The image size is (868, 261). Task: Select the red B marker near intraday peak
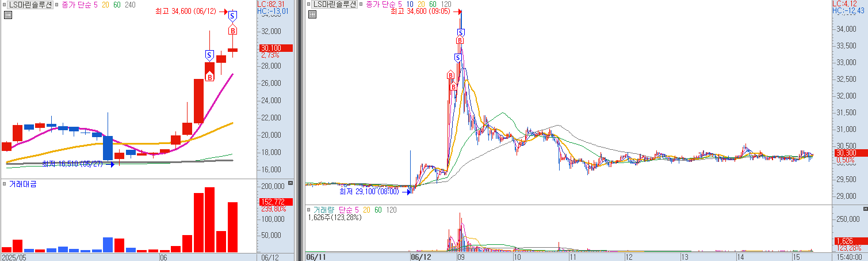[x=460, y=41]
